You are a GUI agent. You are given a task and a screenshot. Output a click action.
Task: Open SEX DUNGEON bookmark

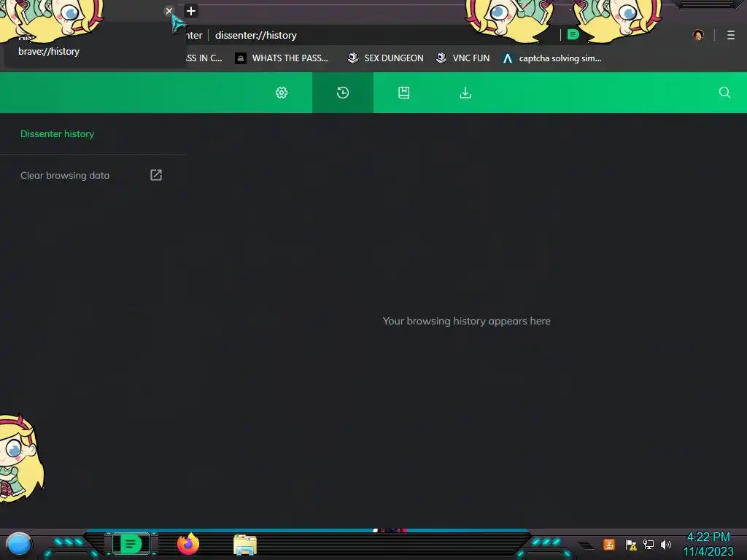pyautogui.click(x=386, y=58)
